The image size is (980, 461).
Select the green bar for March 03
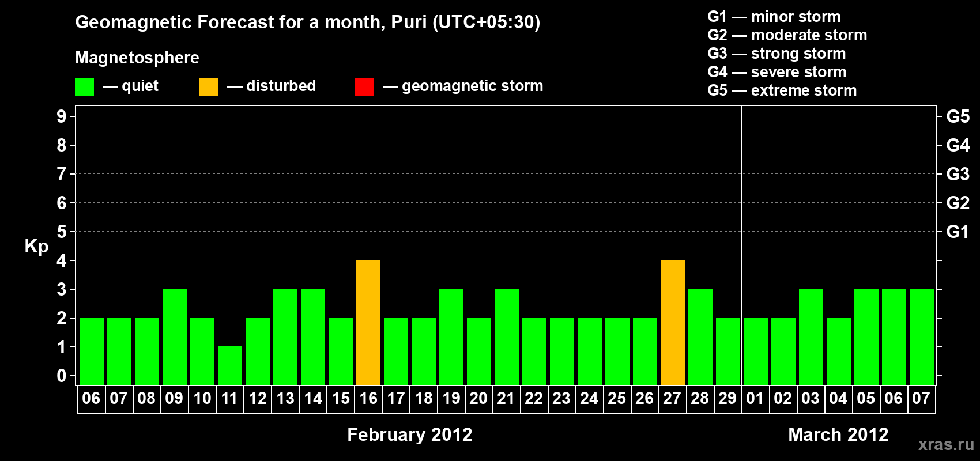coord(811,337)
